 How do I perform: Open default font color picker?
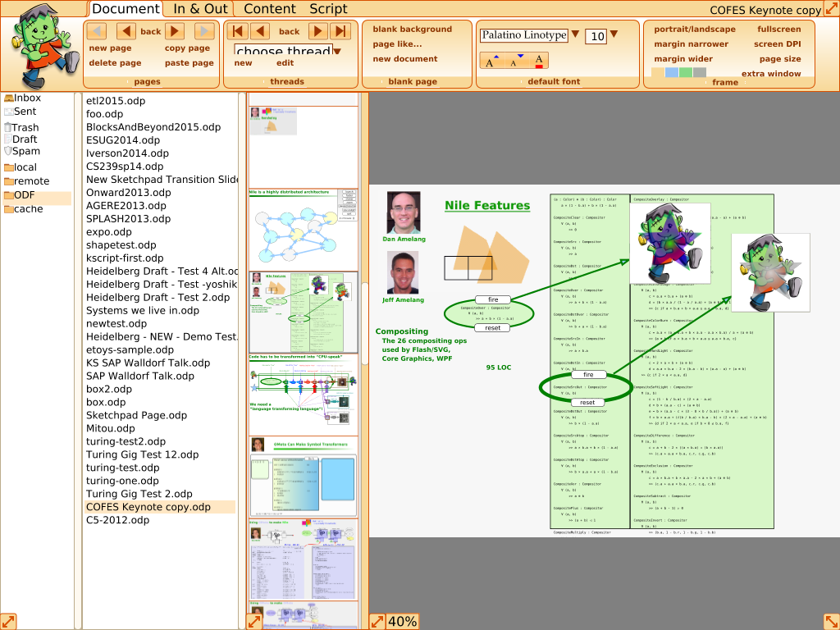click(539, 61)
